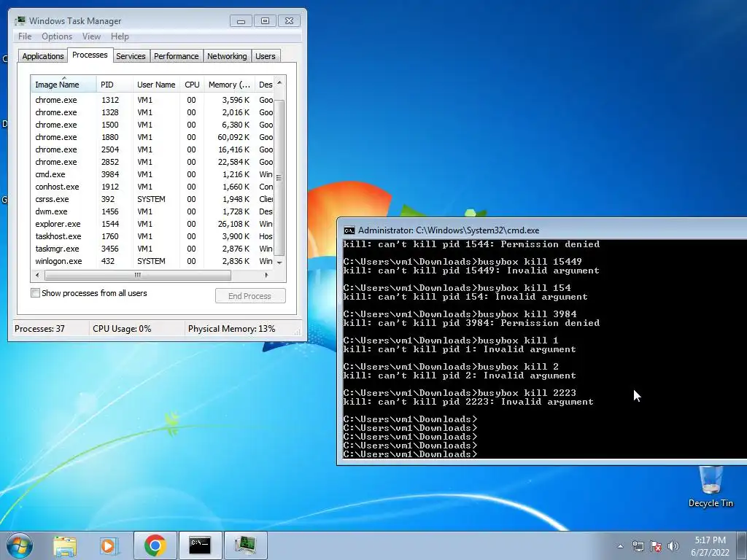Switch to the Networking tab
Viewport: 747px width, 560px height.
pyautogui.click(x=227, y=56)
